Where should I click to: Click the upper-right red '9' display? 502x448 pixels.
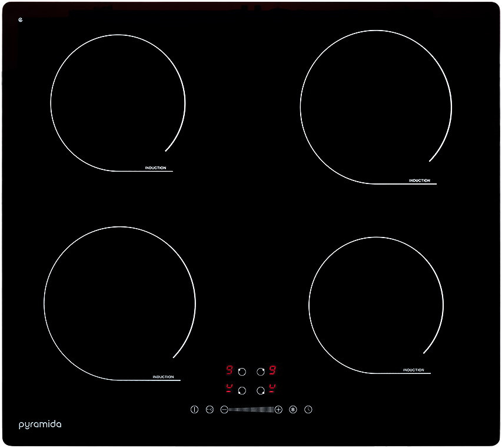tap(272, 370)
